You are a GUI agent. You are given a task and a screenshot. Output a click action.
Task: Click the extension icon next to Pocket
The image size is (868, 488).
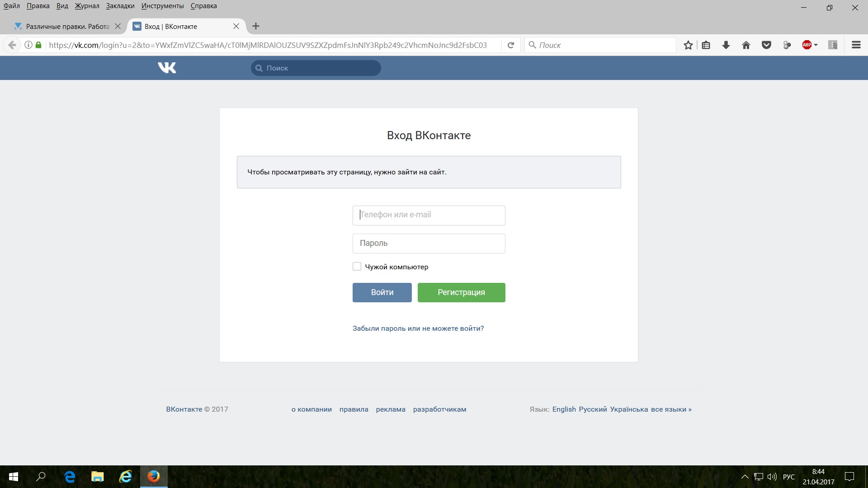(787, 45)
